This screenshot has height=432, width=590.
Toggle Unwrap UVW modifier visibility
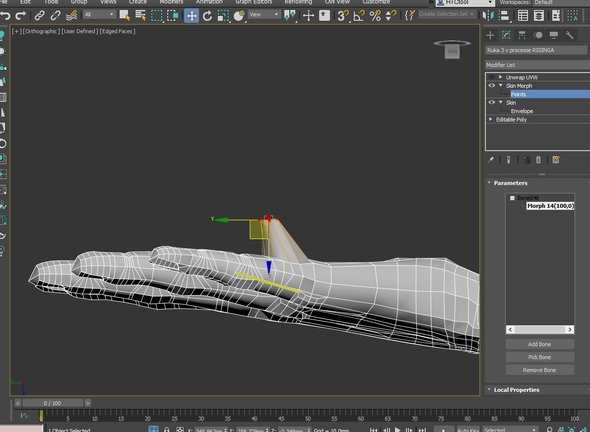[491, 77]
